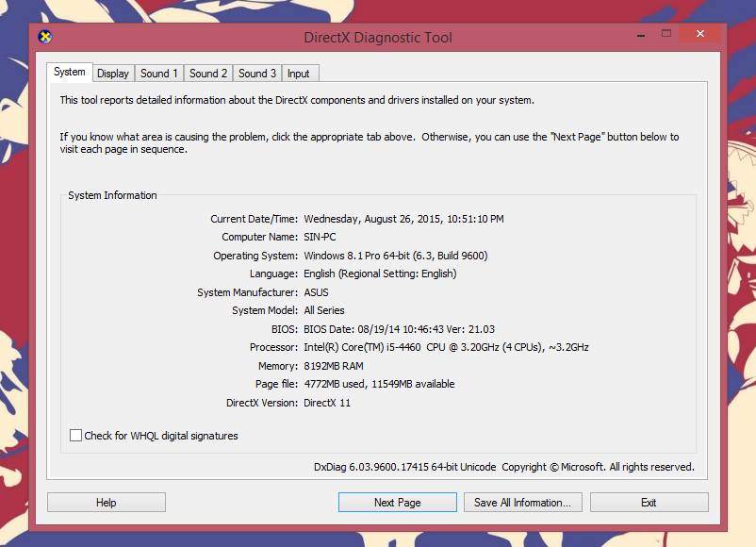756x547 pixels.
Task: Click the 'DirectX Diagnostic Tool' window title
Action: [x=378, y=37]
